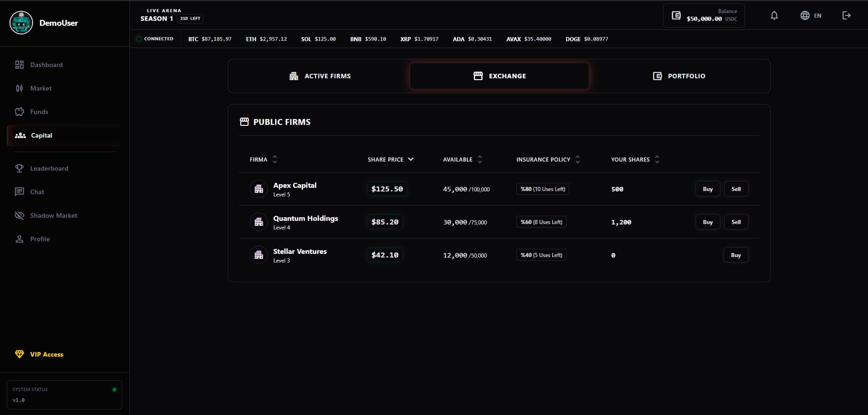
Task: Click Stellar Ventures building icon
Action: (259, 255)
